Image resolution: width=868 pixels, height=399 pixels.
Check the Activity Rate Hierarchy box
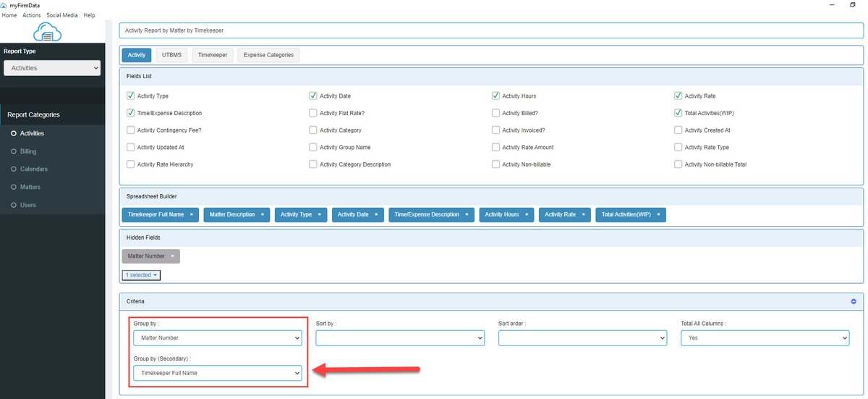131,164
